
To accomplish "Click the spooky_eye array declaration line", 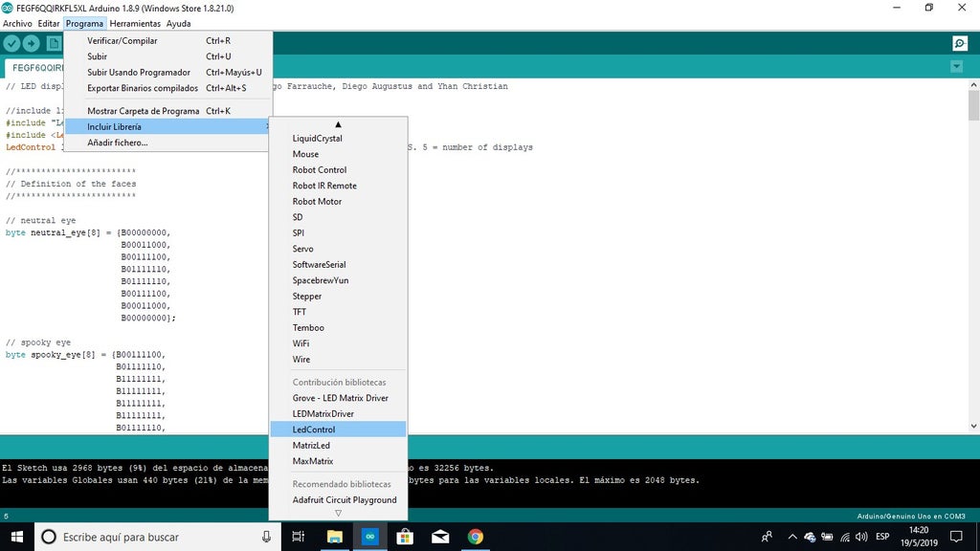I will [x=85, y=354].
